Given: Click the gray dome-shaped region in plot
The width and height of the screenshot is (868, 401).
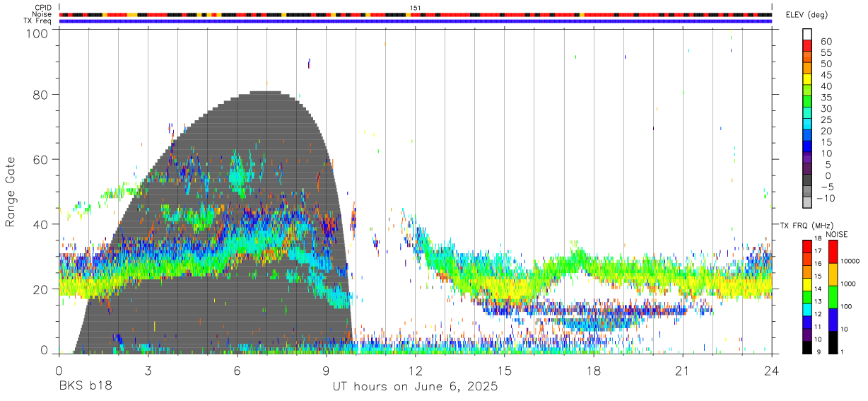Looking at the screenshot, I should (x=212, y=223).
